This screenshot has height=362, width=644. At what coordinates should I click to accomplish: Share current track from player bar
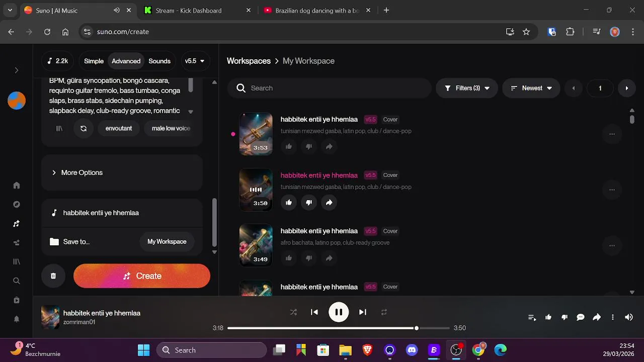[x=597, y=317]
